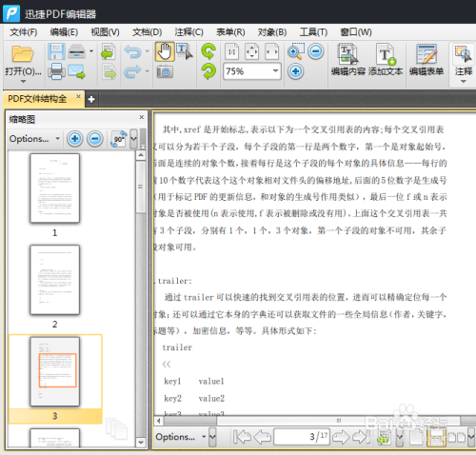
Task: Expand the thumbnail toolbar overflow chevron
Action: point(133,139)
